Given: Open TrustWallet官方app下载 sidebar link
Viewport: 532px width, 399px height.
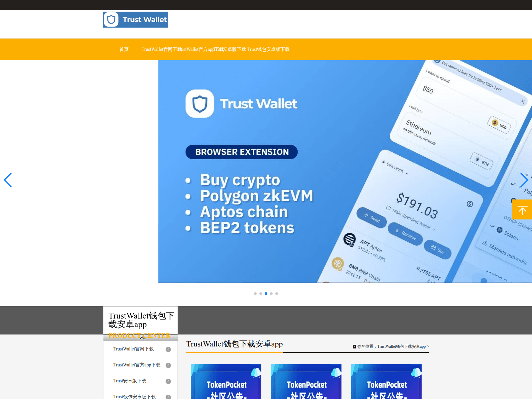Looking at the screenshot, I should 137,365.
